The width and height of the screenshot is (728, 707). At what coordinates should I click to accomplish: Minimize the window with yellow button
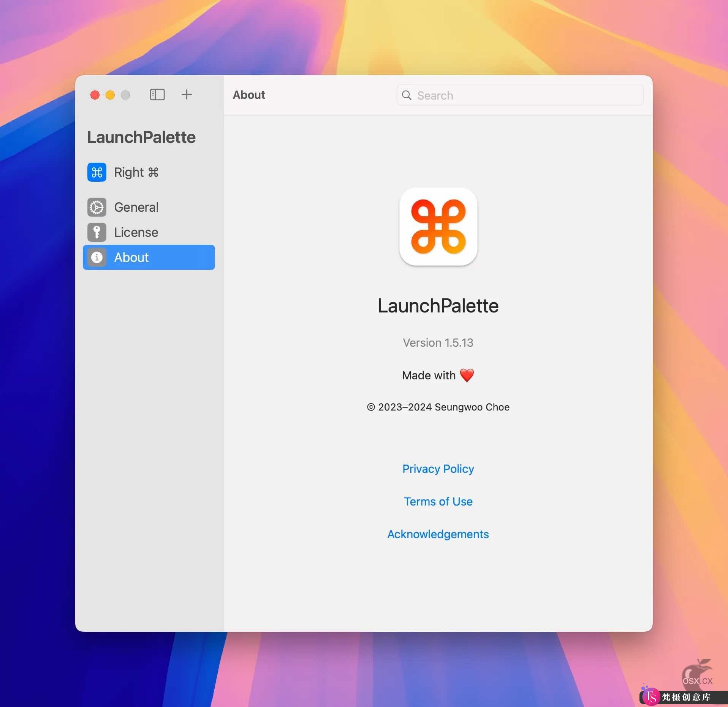pyautogui.click(x=110, y=95)
